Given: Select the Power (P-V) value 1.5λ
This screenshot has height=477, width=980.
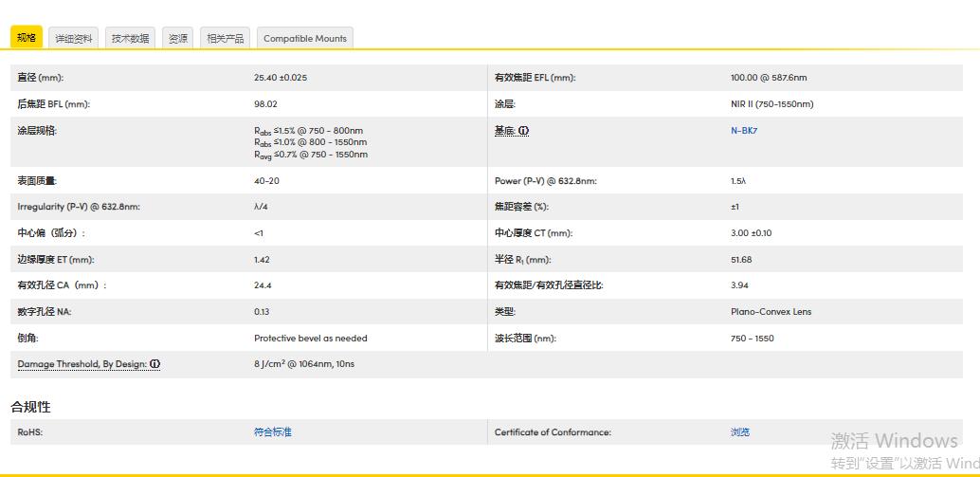Looking at the screenshot, I should tap(738, 181).
